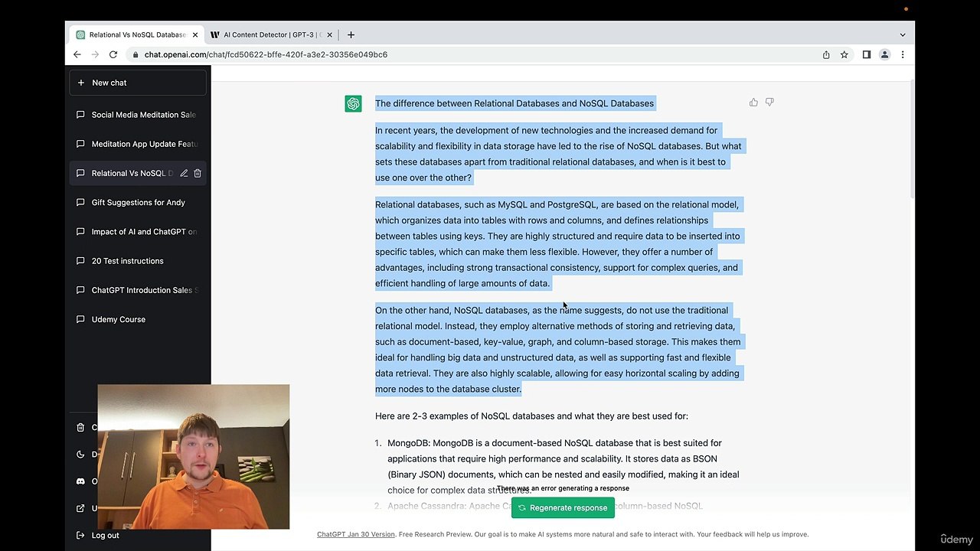The width and height of the screenshot is (980, 551).
Task: Open Social Media Meditation Sale chat
Action: point(138,115)
